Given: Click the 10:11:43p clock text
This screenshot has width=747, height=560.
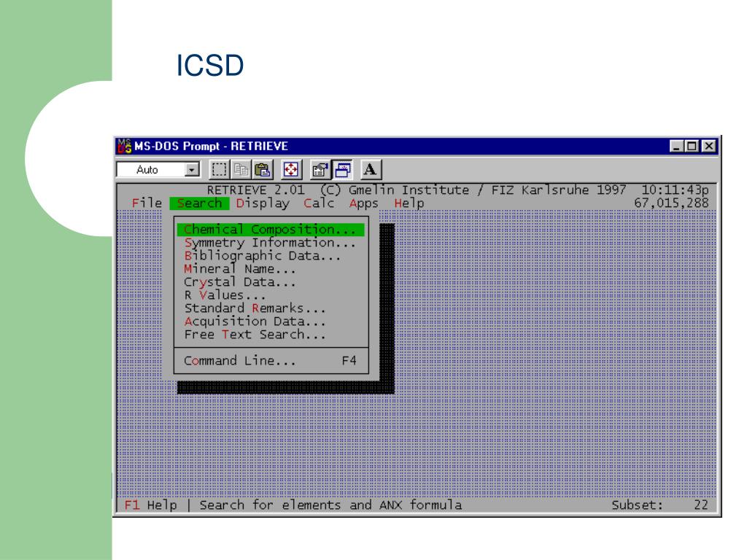Looking at the screenshot, I should coord(675,190).
